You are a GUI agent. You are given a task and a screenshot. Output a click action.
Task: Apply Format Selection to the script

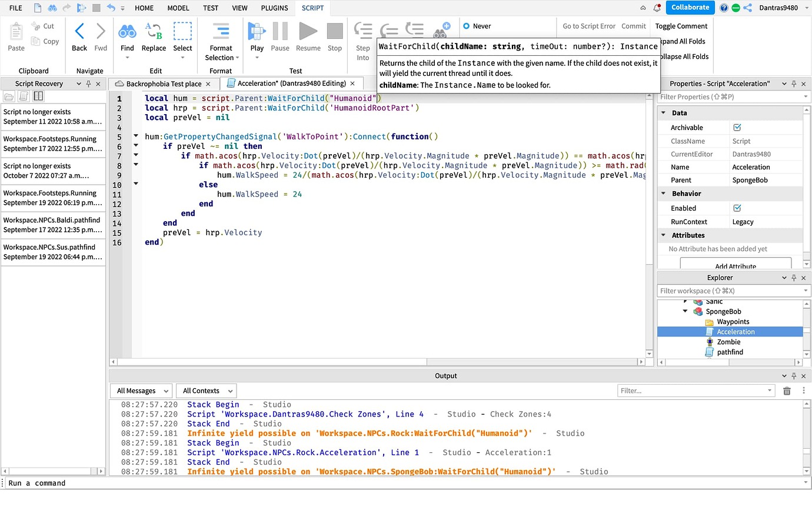221,32
